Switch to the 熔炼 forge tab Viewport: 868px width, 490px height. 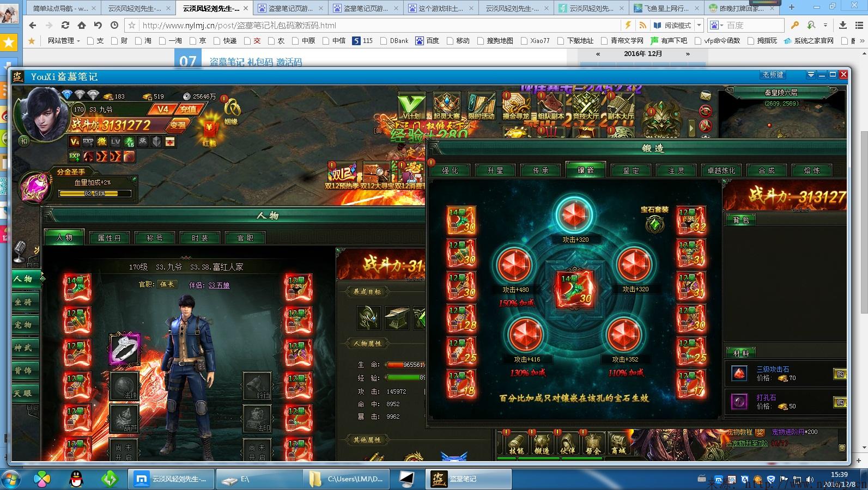[812, 170]
